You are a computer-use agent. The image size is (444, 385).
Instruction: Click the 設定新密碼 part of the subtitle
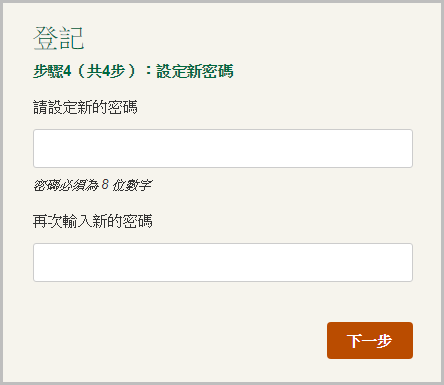[195, 71]
